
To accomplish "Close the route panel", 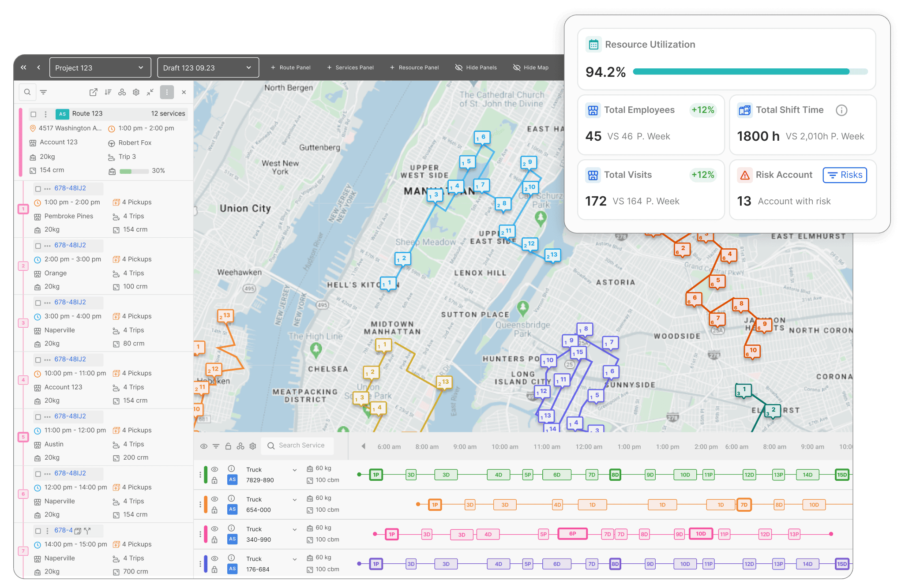I will (x=184, y=92).
